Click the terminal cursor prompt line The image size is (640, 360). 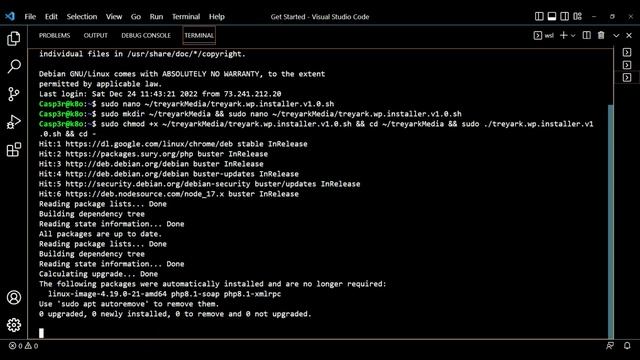[x=41, y=333]
